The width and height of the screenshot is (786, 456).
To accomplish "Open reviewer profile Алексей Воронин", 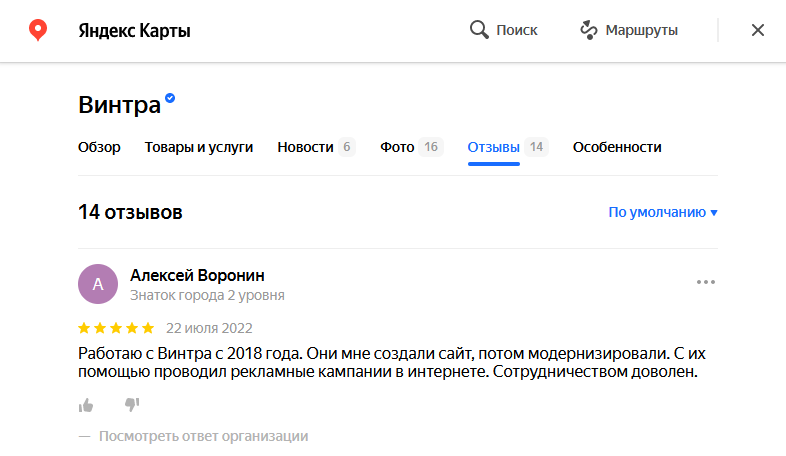I will pos(197,275).
